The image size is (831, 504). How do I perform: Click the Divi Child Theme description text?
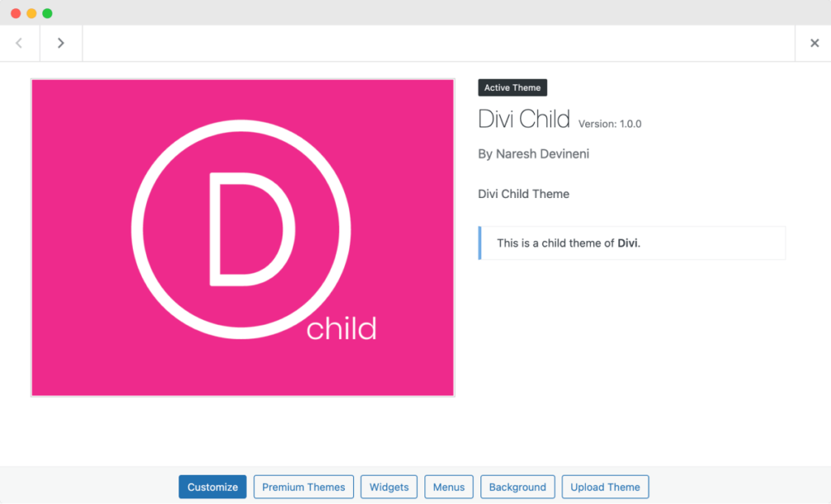coord(523,194)
